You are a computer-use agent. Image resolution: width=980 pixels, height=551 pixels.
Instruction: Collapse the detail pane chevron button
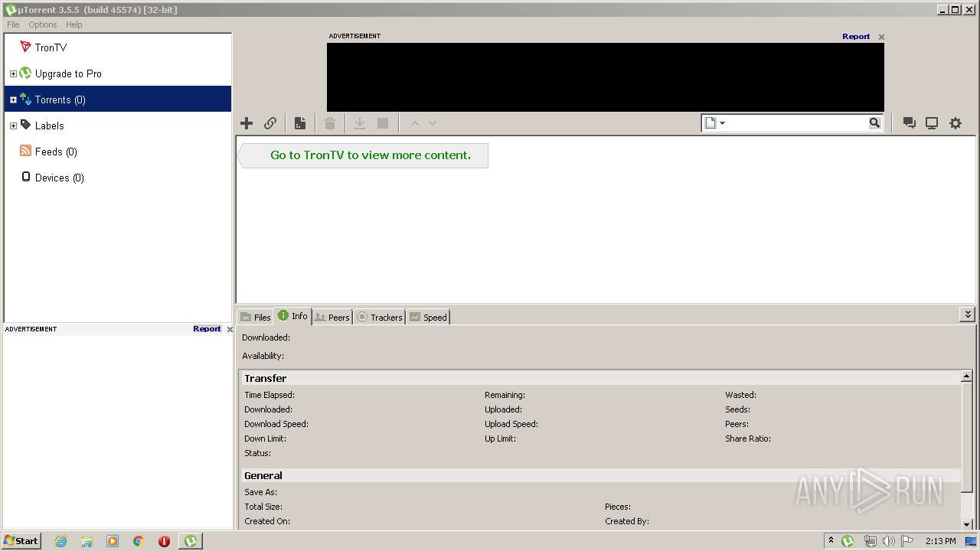pos(968,315)
